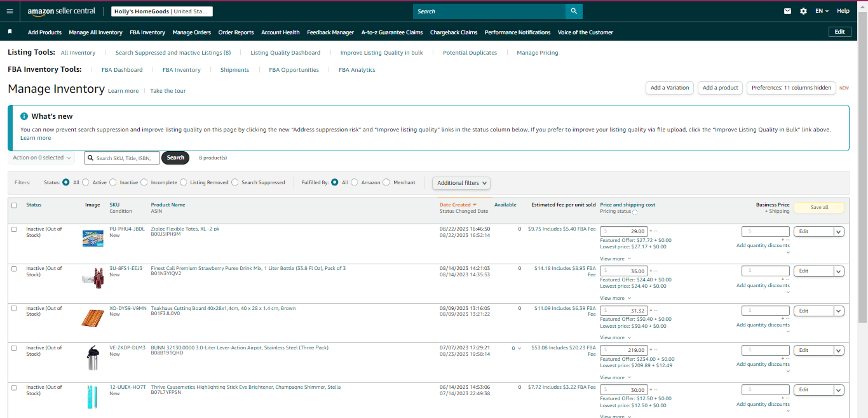Open messages envelope icon

point(788,11)
